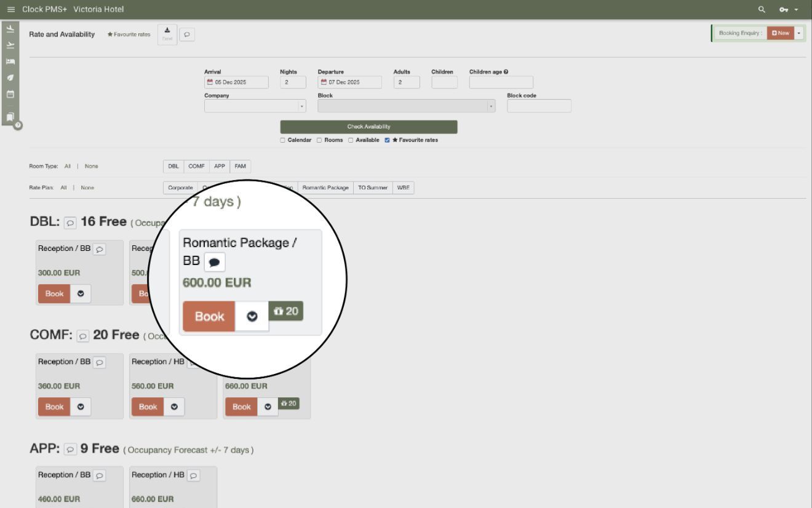Open the DBL room type comment icon
The image size is (812, 508).
pos(71,222)
